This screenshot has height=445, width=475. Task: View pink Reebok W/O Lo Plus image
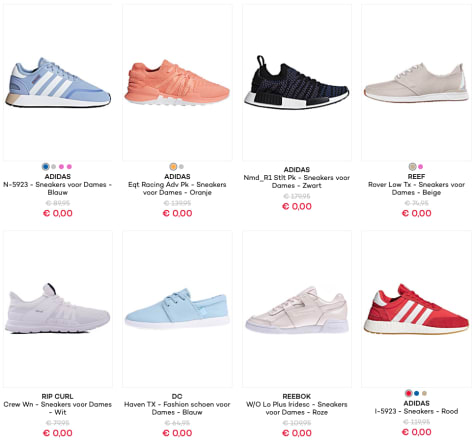297,309
